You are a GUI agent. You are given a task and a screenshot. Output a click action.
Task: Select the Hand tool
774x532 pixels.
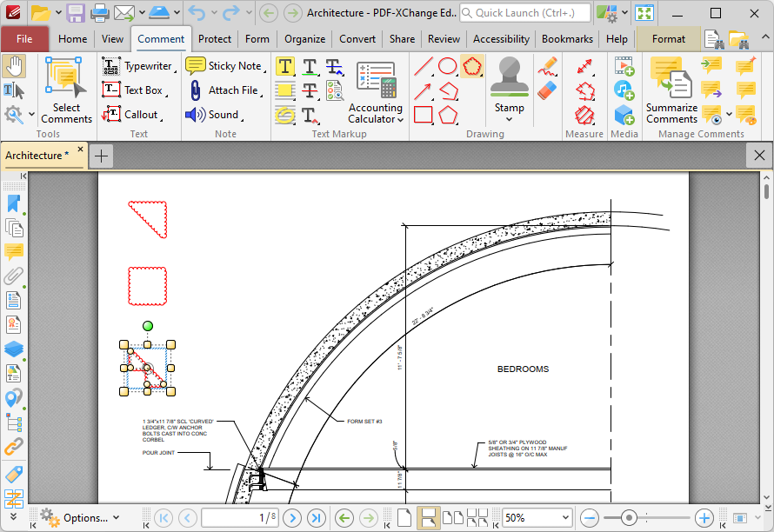pos(14,66)
